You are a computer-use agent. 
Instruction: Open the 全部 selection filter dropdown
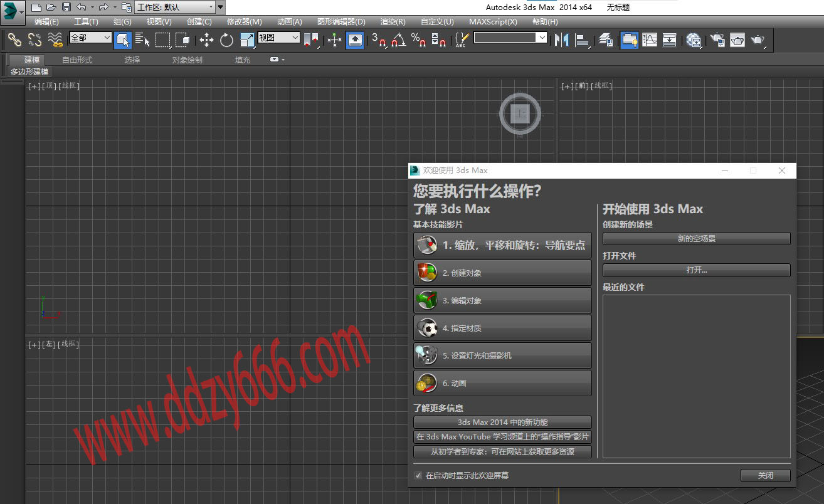(90, 38)
